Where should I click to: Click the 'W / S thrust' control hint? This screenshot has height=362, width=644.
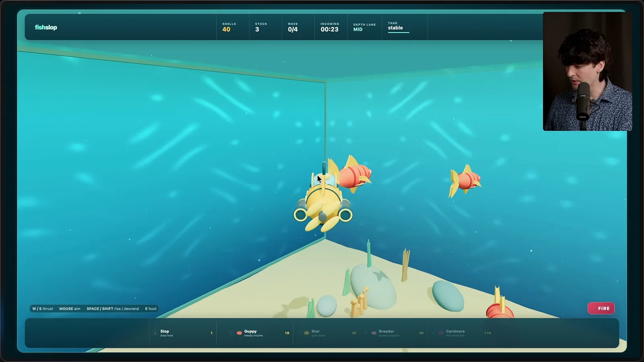click(43, 309)
